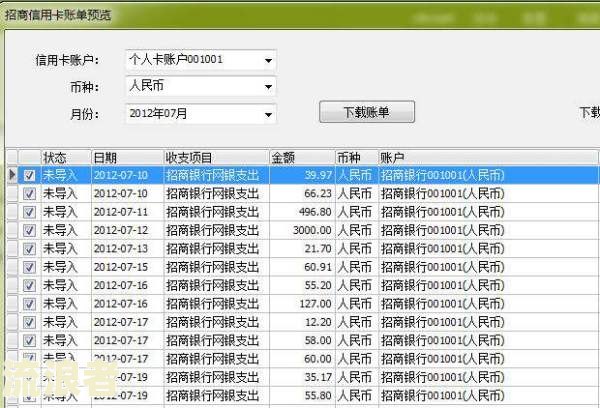The height and width of the screenshot is (408, 600).
Task: Uncheck the checkbox for the 3000.00 row
Action: pos(29,230)
